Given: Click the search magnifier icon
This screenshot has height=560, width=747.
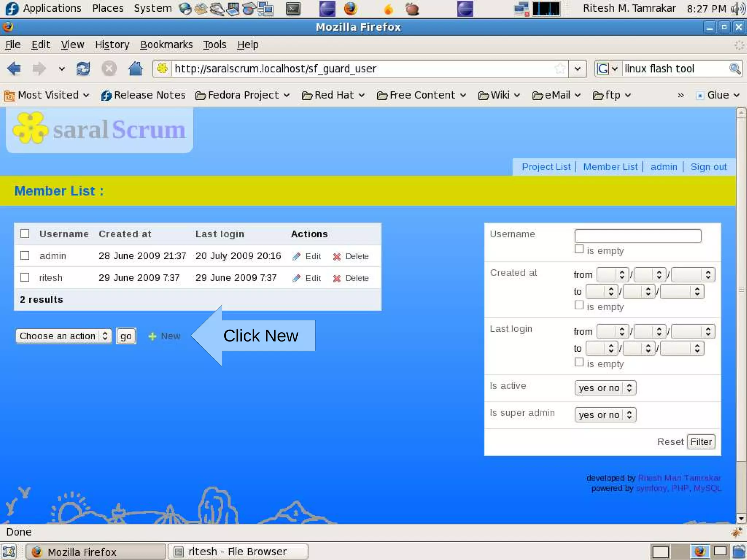Looking at the screenshot, I should (x=735, y=69).
